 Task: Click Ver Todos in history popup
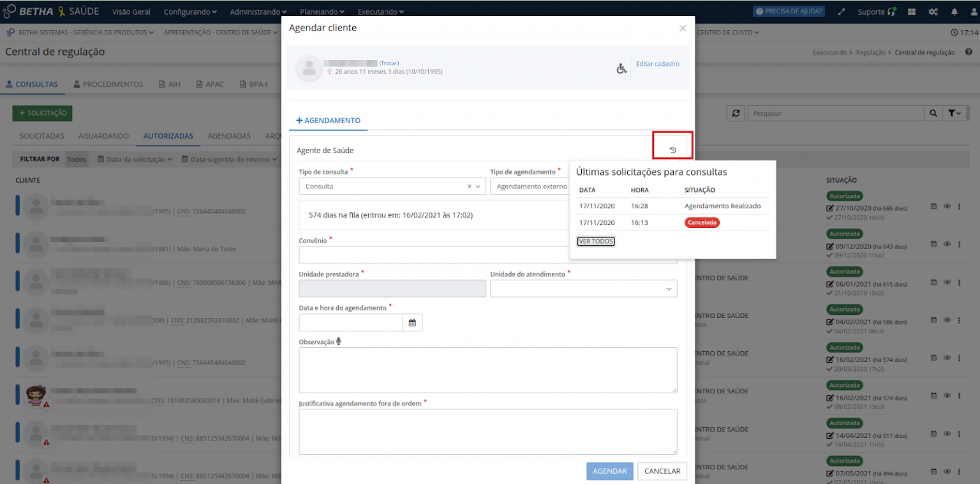coord(596,241)
